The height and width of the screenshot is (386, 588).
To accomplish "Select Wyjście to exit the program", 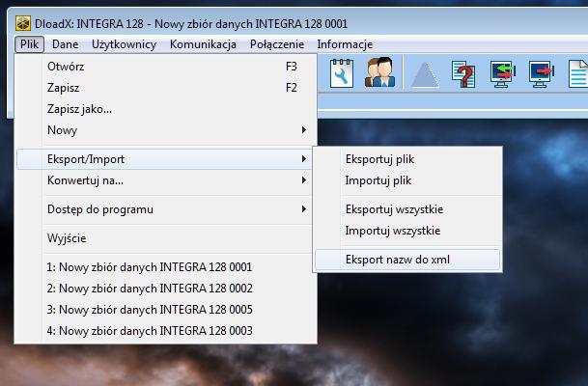I will (165, 238).
